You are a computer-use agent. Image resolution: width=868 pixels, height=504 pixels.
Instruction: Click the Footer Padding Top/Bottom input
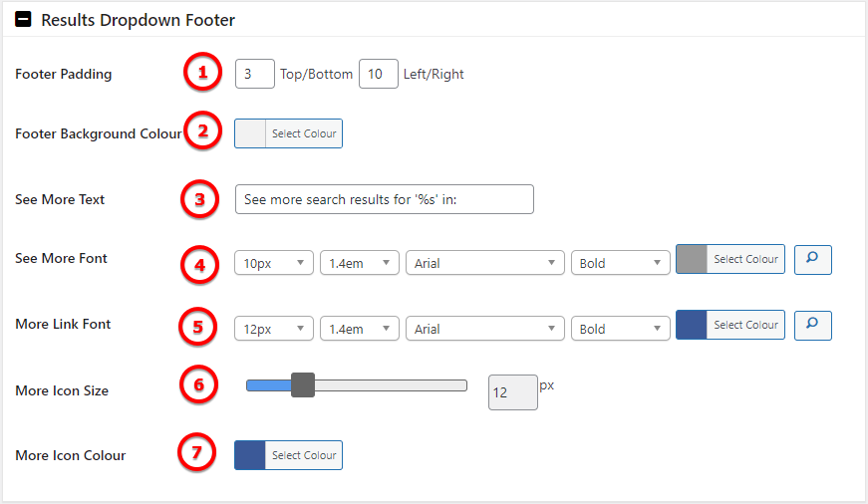tap(255, 74)
